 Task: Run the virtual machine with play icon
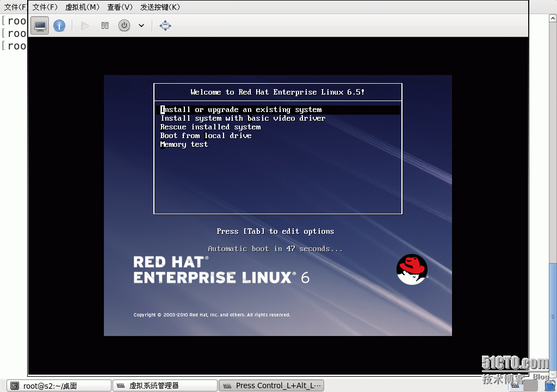(x=85, y=26)
